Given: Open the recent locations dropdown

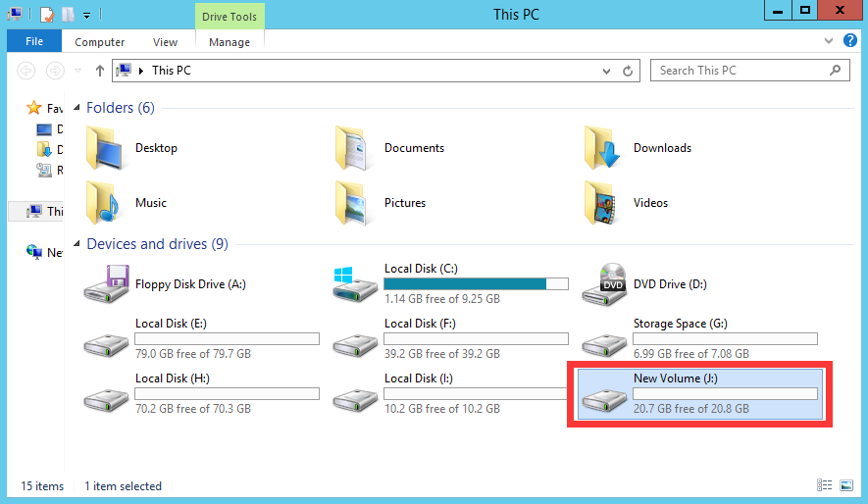Looking at the screenshot, I should [x=78, y=71].
